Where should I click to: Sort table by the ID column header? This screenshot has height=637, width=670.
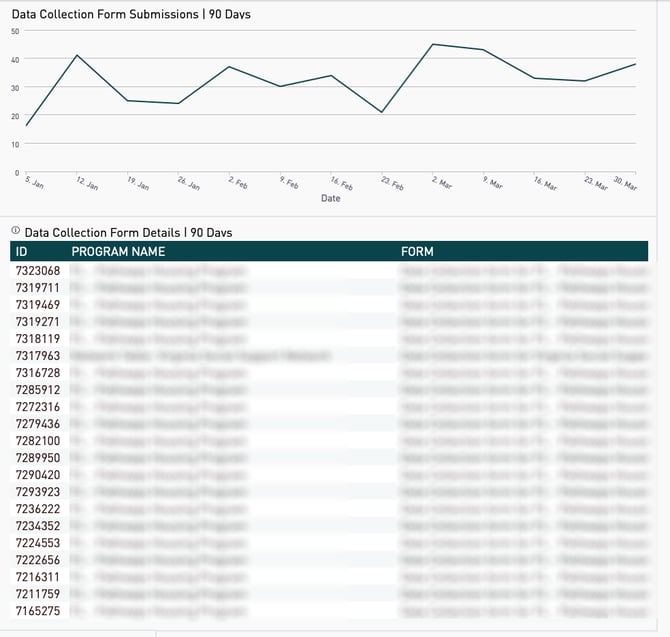pos(22,252)
